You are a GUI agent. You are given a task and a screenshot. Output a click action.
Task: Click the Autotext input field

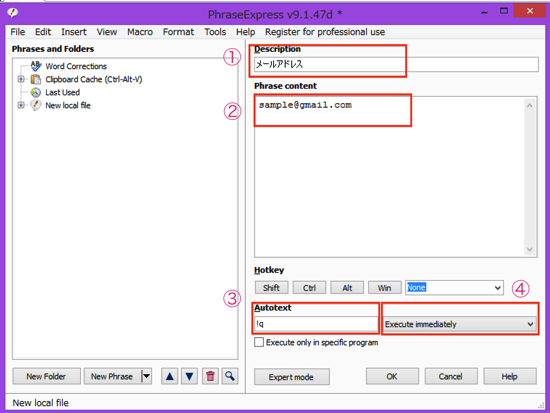pos(316,324)
